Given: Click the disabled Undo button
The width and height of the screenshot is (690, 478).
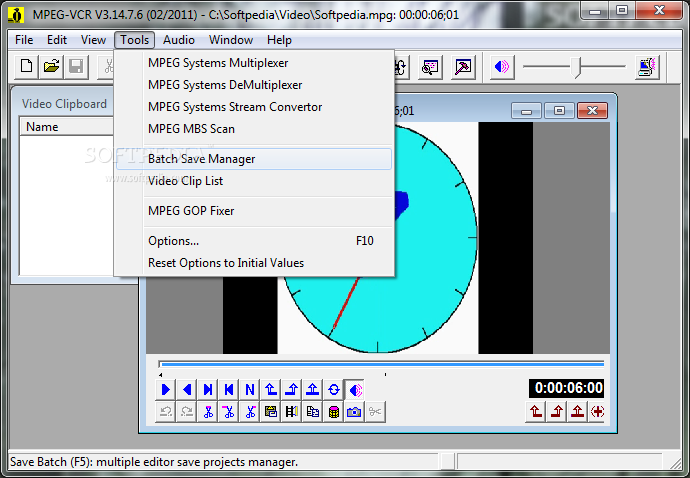Looking at the screenshot, I should (x=166, y=412).
